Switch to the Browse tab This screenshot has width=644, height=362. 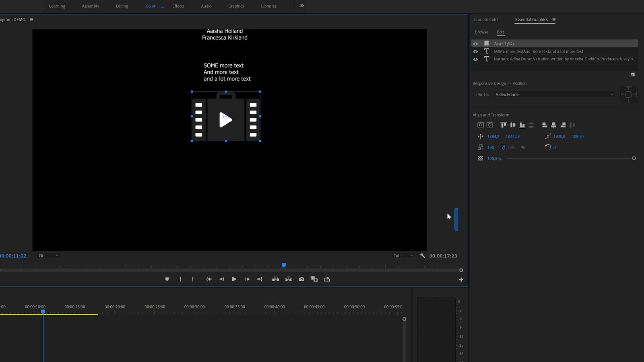coord(481,32)
